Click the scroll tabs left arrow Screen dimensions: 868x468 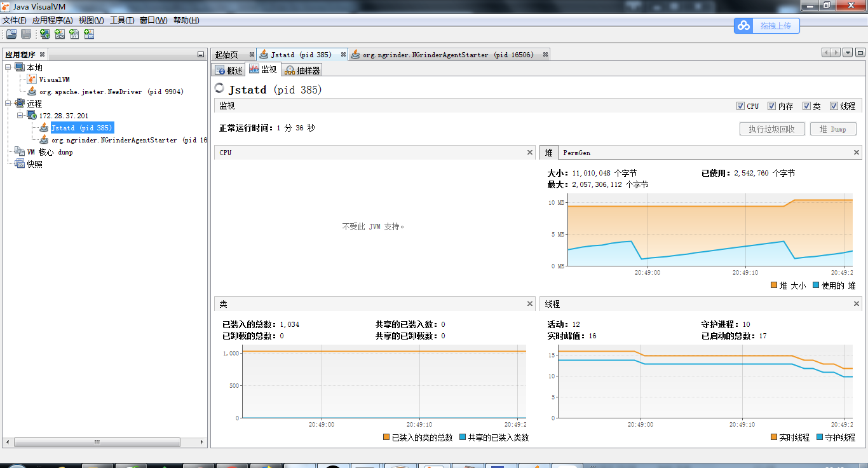(826, 53)
